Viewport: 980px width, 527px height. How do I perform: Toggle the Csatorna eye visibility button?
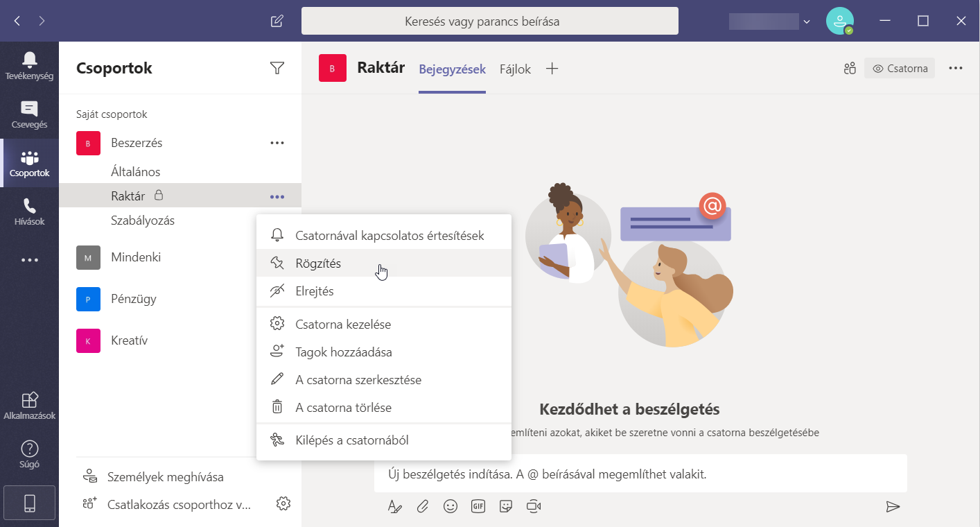pyautogui.click(x=900, y=69)
